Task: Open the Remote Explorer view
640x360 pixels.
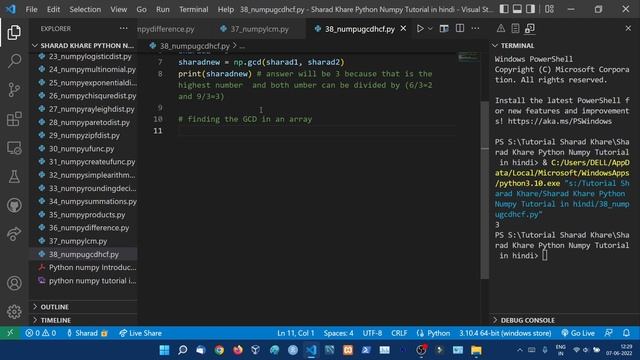Action: 14,148
